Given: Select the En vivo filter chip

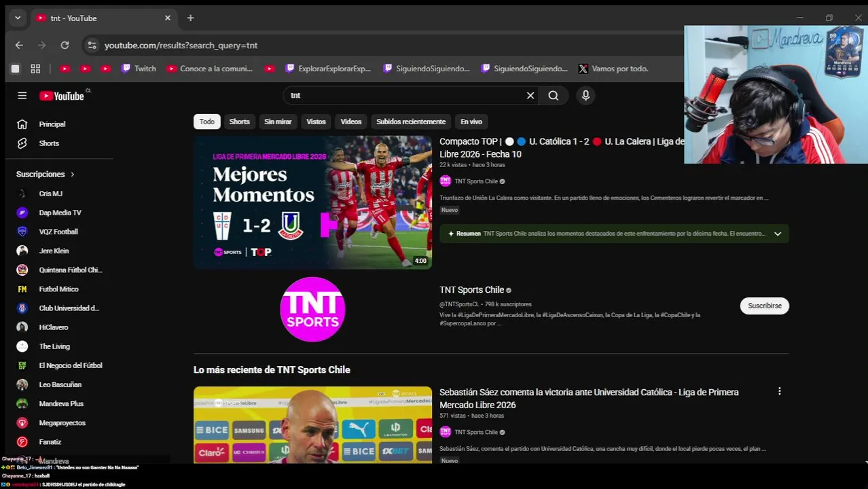Looking at the screenshot, I should click(471, 122).
